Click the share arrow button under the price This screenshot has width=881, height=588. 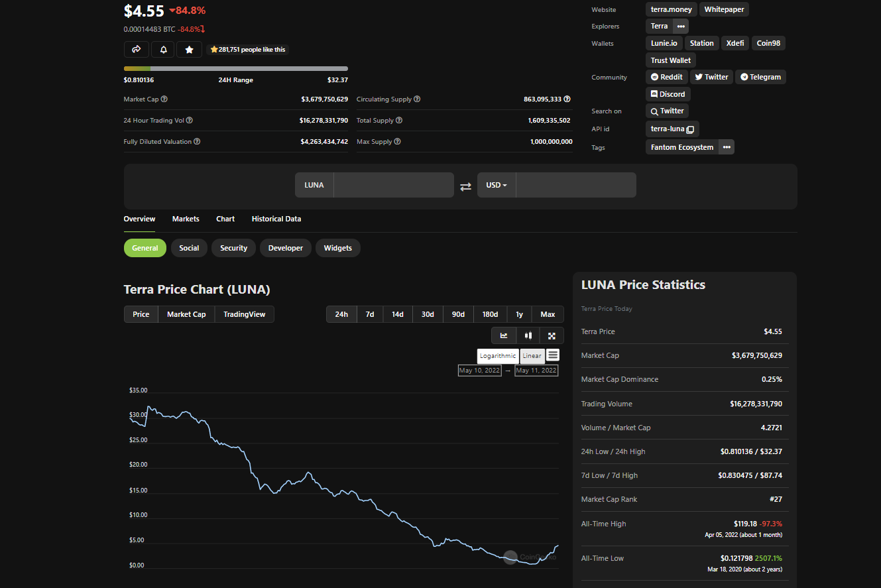tap(137, 49)
